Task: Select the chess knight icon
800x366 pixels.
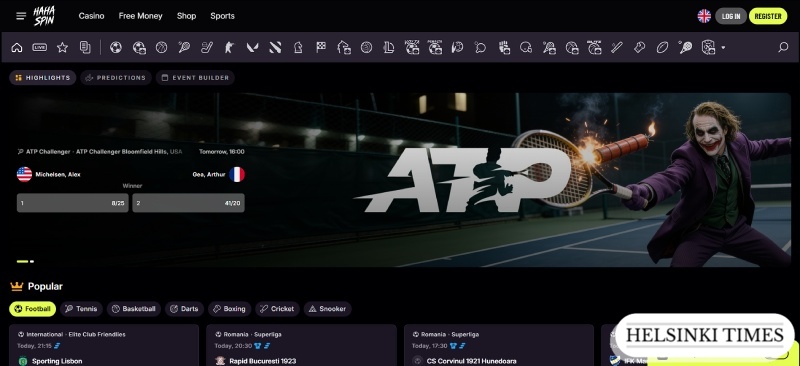Action: pos(298,47)
